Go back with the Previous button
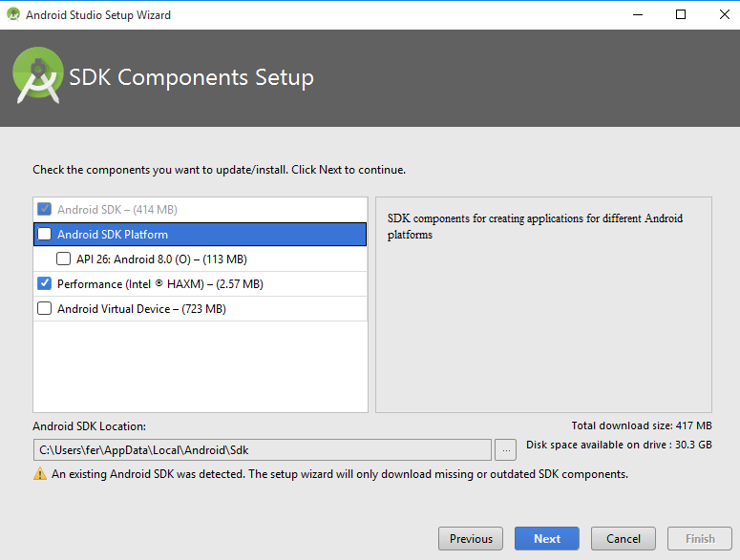This screenshot has width=740, height=560. (x=471, y=538)
